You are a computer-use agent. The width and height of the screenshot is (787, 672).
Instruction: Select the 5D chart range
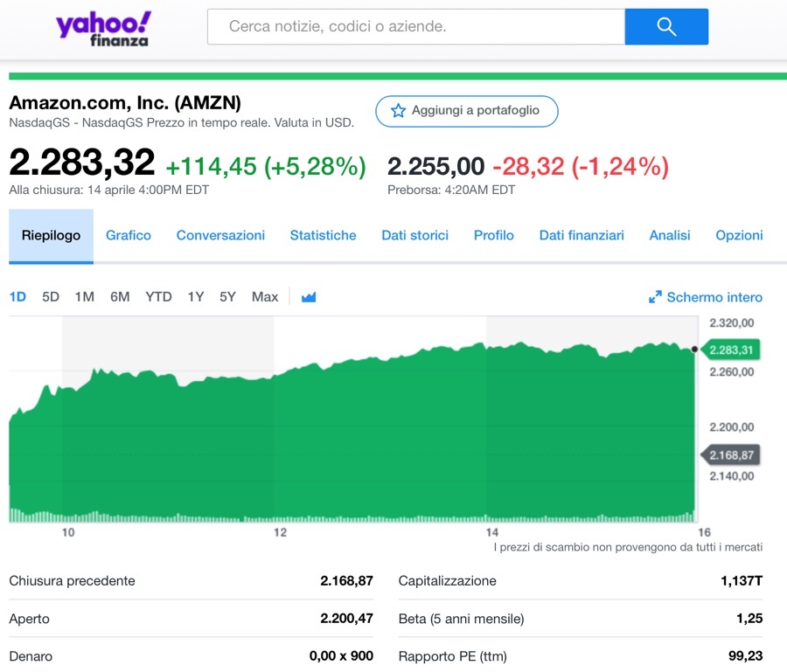pos(51,297)
